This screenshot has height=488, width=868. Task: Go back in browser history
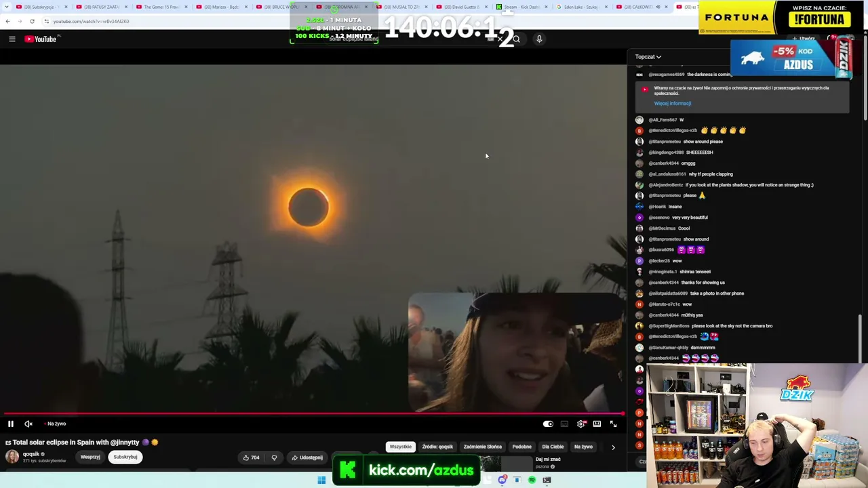(x=7, y=21)
